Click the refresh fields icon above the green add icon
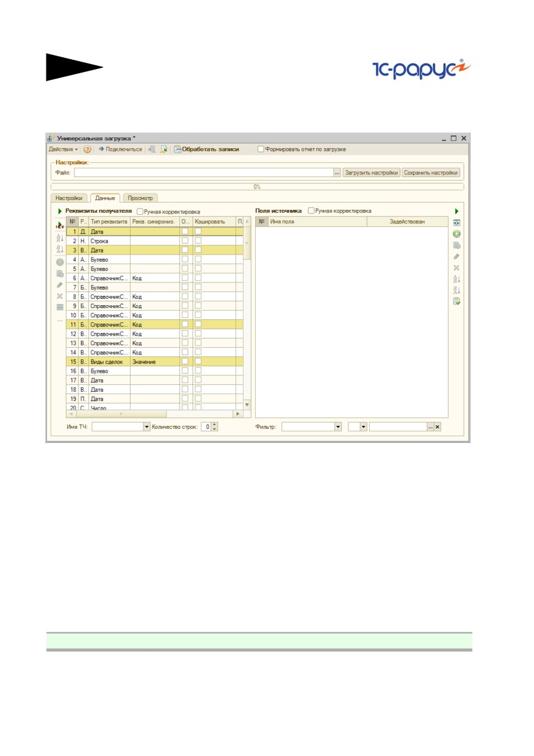This screenshot has width=534, height=756. pos(456,223)
